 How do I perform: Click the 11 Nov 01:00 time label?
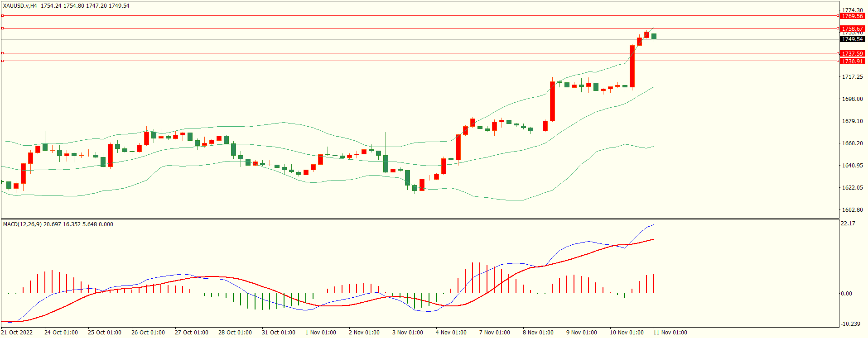tap(670, 333)
